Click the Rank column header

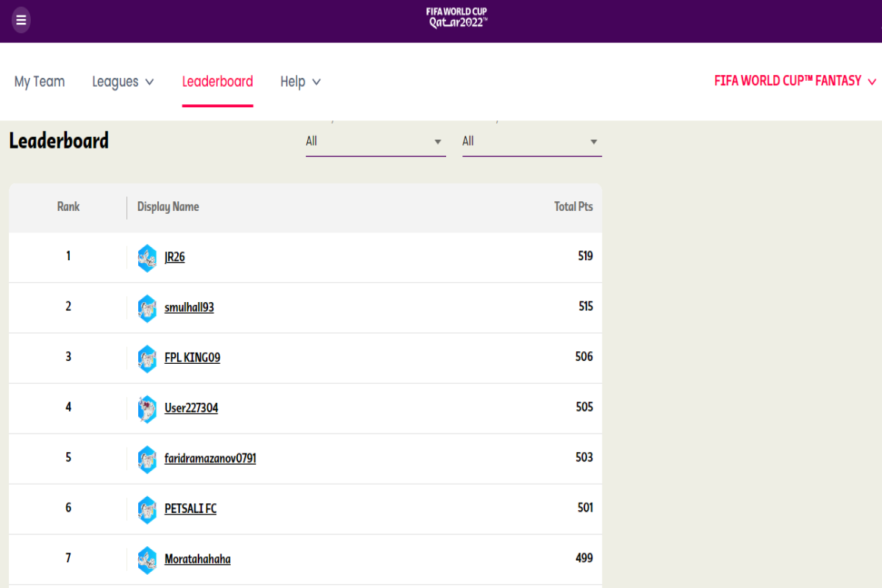tap(68, 207)
